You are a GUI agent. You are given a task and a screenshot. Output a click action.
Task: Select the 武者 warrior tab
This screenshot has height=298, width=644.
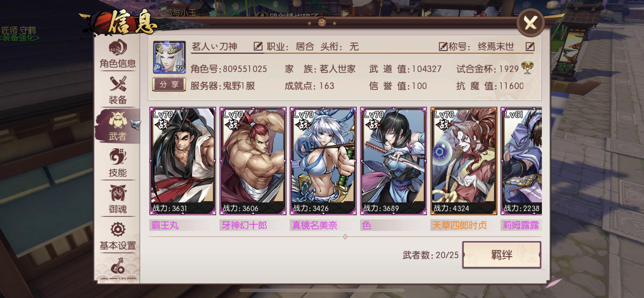118,126
